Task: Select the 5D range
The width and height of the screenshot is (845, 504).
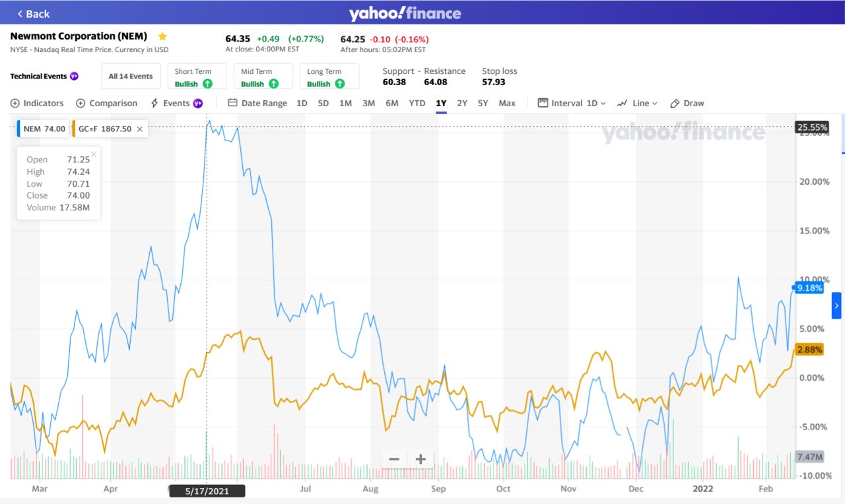Action: (323, 103)
